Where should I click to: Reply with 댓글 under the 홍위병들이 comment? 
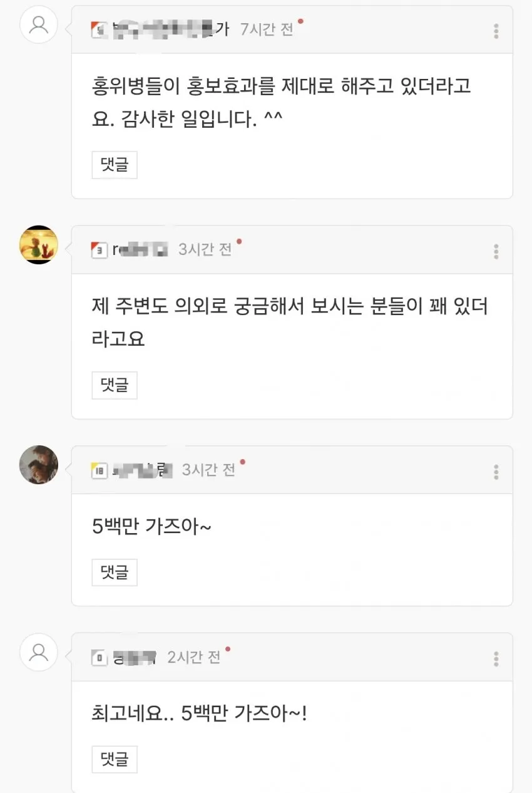click(115, 165)
